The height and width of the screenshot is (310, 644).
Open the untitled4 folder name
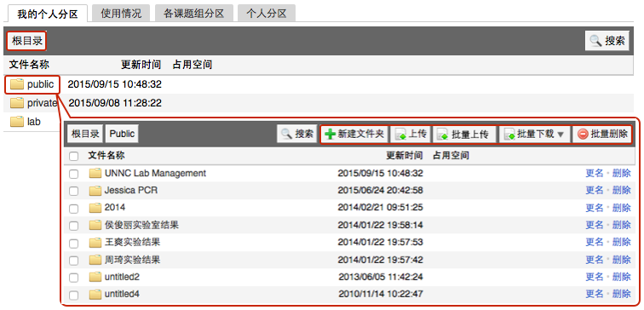[122, 295]
